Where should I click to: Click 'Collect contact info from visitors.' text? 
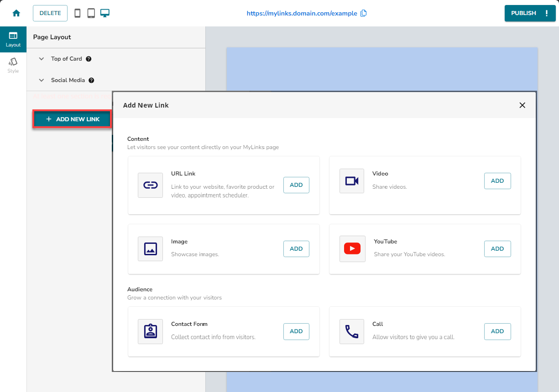(213, 337)
